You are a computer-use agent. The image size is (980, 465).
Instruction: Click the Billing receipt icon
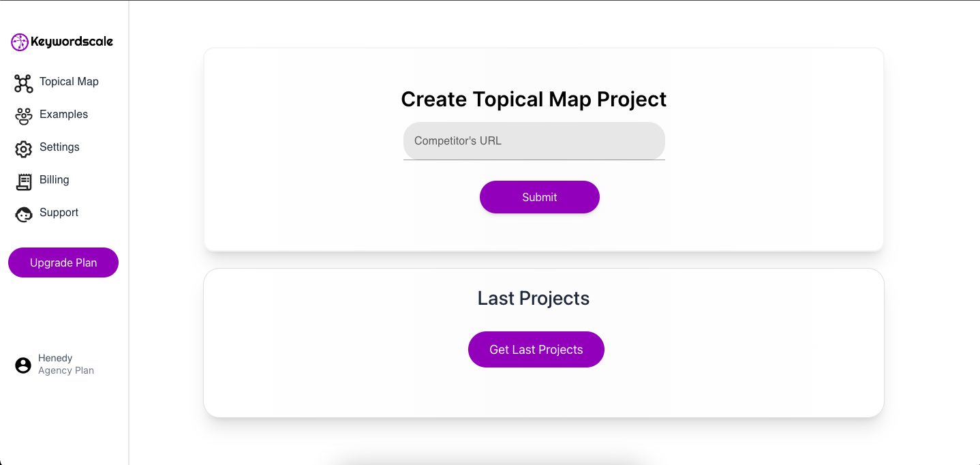24,181
